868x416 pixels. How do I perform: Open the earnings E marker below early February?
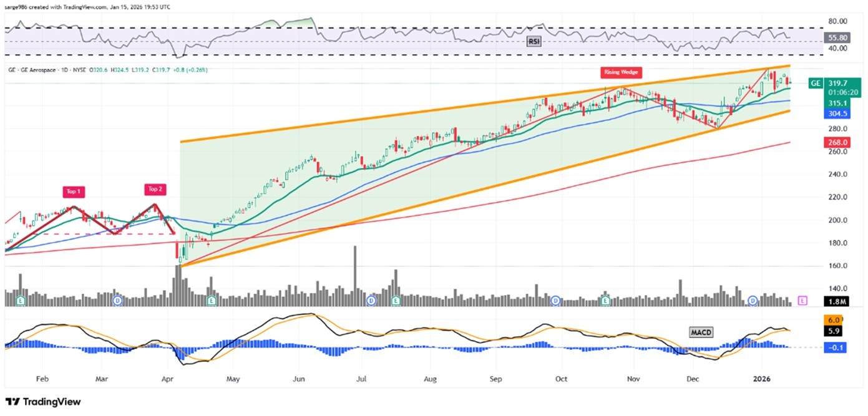(x=23, y=301)
